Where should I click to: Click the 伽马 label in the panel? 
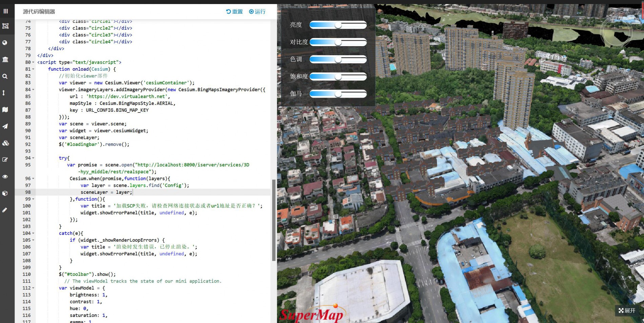pos(296,94)
